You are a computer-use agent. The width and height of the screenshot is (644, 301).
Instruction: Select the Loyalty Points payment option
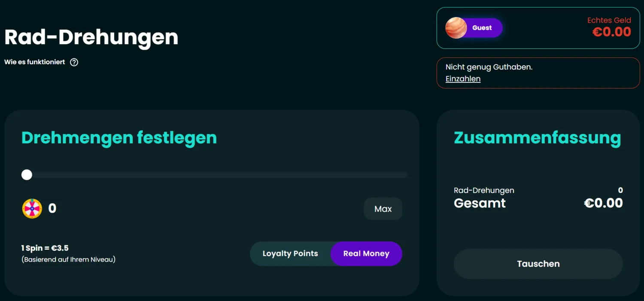[x=290, y=253]
